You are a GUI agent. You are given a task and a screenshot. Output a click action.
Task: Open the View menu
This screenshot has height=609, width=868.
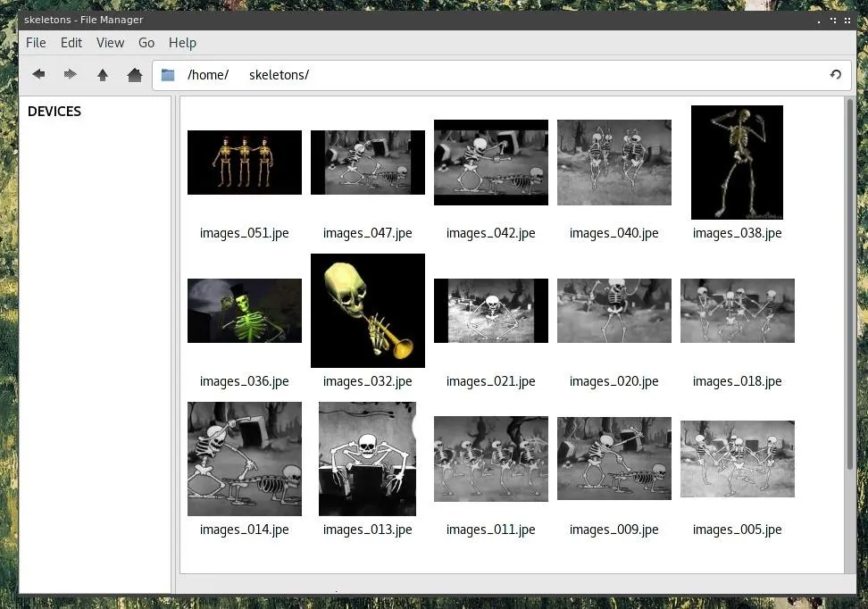110,43
